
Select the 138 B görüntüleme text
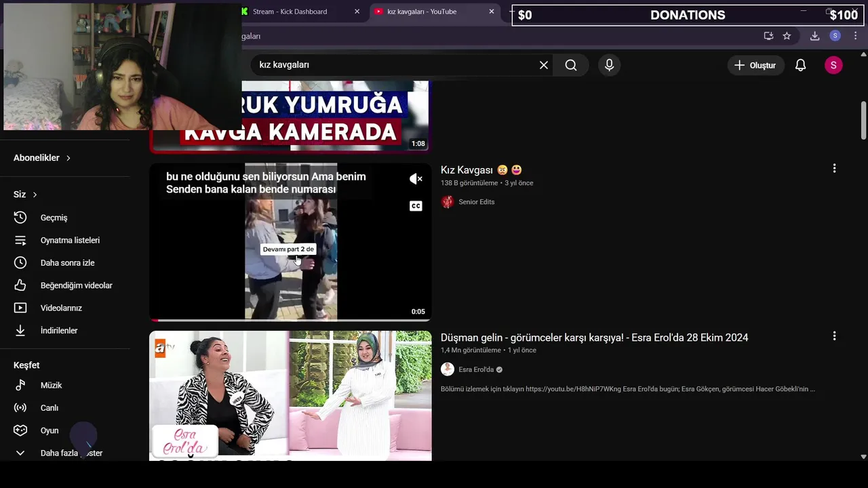469,183
